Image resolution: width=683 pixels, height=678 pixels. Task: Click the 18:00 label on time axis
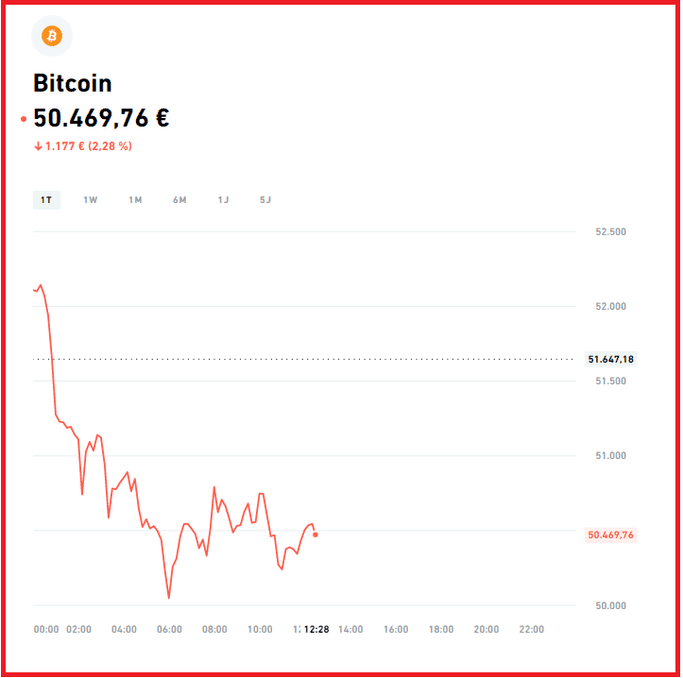(x=441, y=629)
